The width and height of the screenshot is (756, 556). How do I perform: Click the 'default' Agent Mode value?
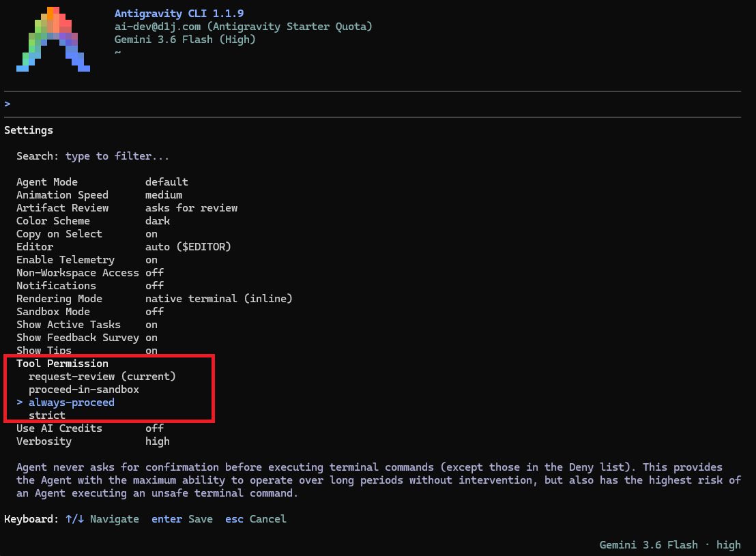click(x=166, y=182)
